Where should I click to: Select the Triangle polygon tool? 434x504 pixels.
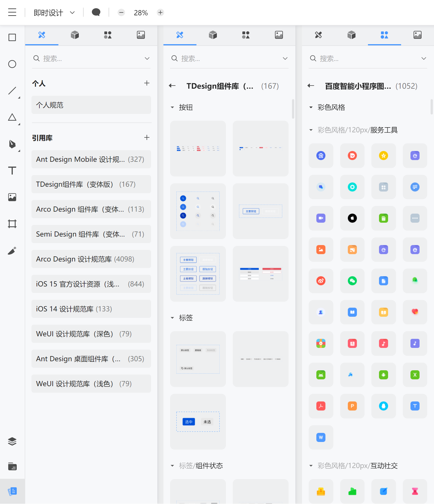12,117
